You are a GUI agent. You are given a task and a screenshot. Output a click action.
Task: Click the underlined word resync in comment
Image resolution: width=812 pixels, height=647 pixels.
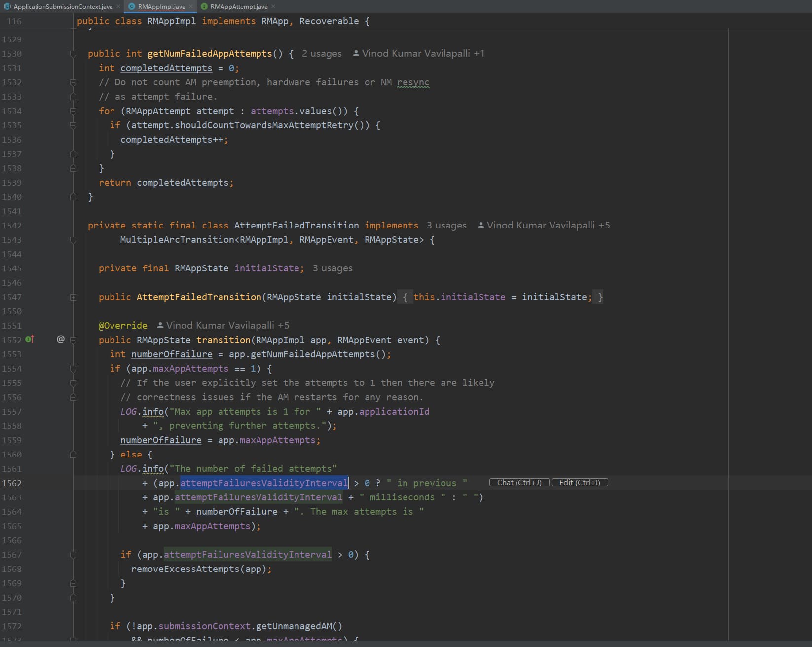coord(413,82)
